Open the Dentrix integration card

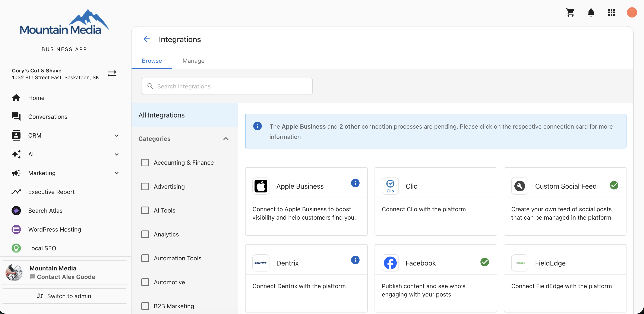coord(306,278)
